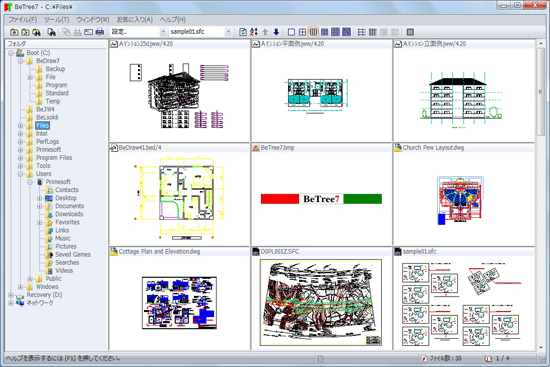The image size is (550, 367).
Task: Open the ツール(T) menu
Action: [56, 20]
